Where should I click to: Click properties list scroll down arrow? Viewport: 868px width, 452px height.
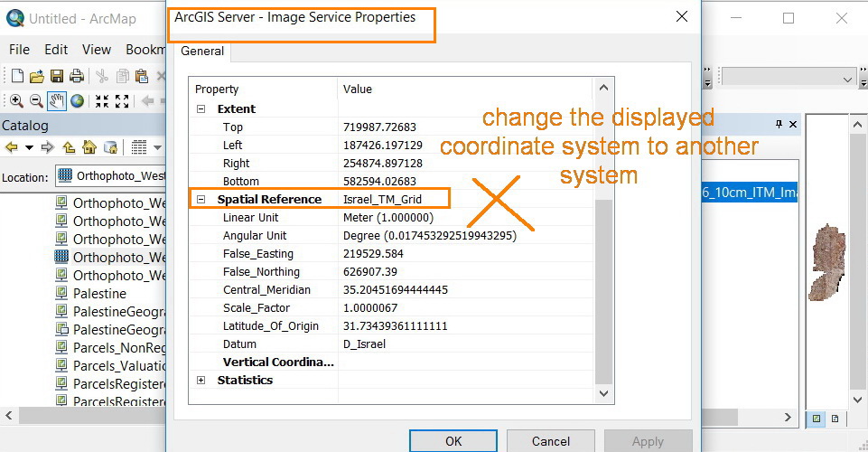(604, 393)
